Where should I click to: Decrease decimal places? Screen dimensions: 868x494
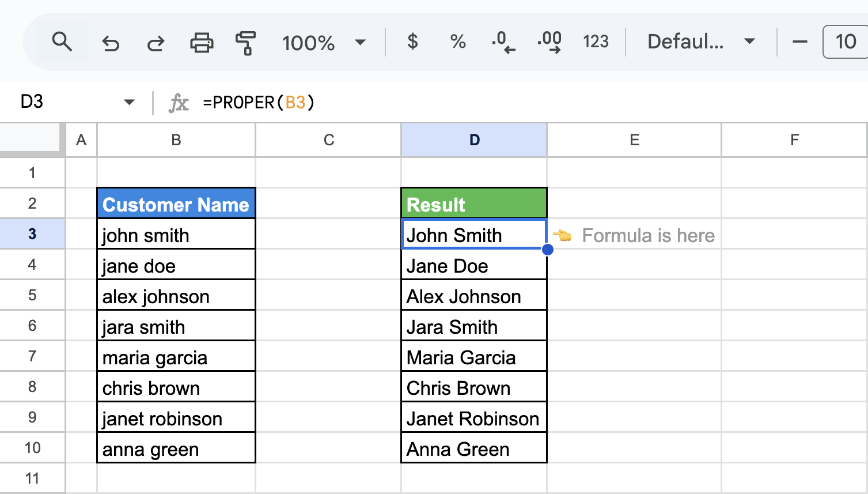click(x=503, y=42)
